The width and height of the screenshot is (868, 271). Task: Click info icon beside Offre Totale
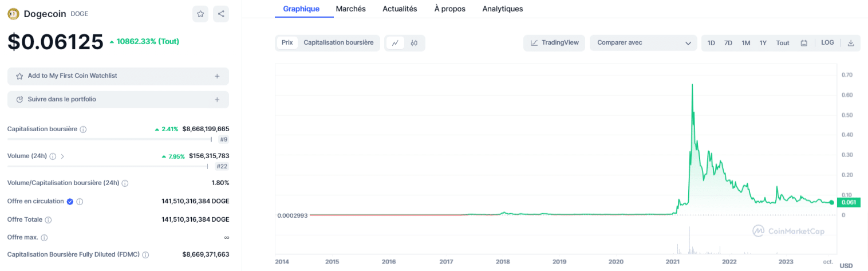[x=48, y=220]
